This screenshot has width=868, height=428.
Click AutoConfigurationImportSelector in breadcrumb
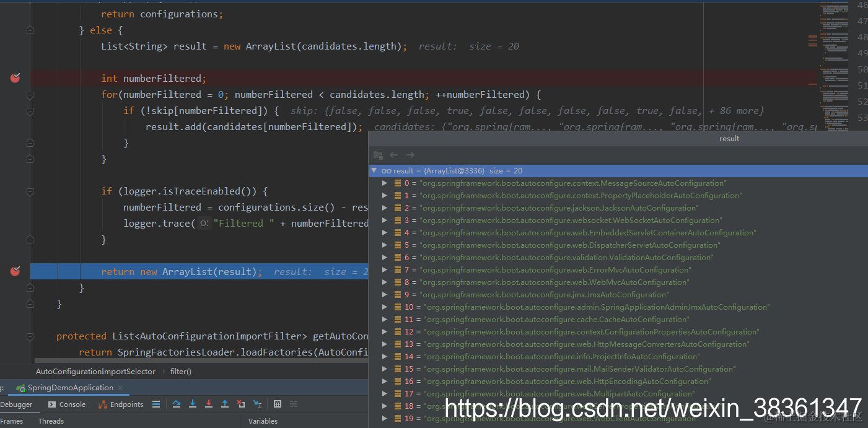click(x=95, y=372)
